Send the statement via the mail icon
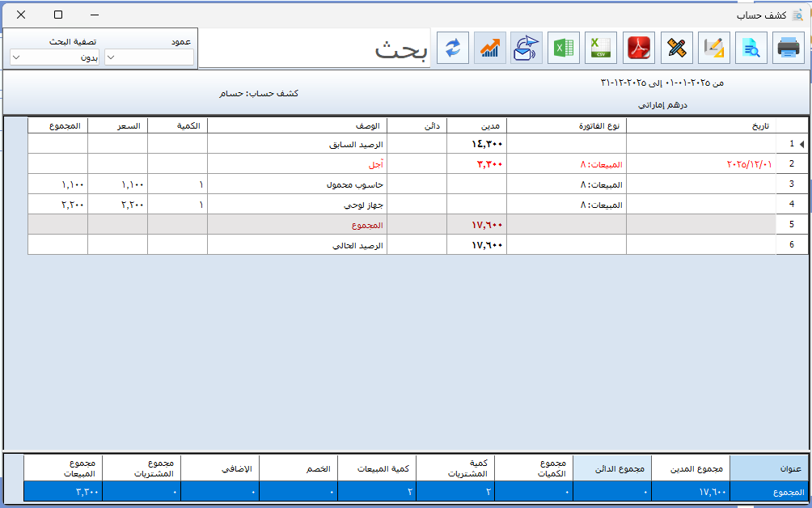The image size is (812, 508). click(527, 48)
